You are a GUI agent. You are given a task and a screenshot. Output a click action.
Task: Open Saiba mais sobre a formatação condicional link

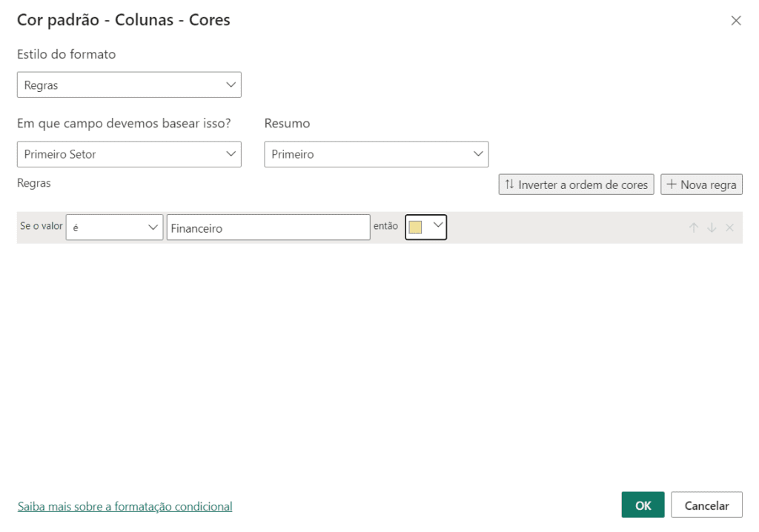click(x=125, y=507)
